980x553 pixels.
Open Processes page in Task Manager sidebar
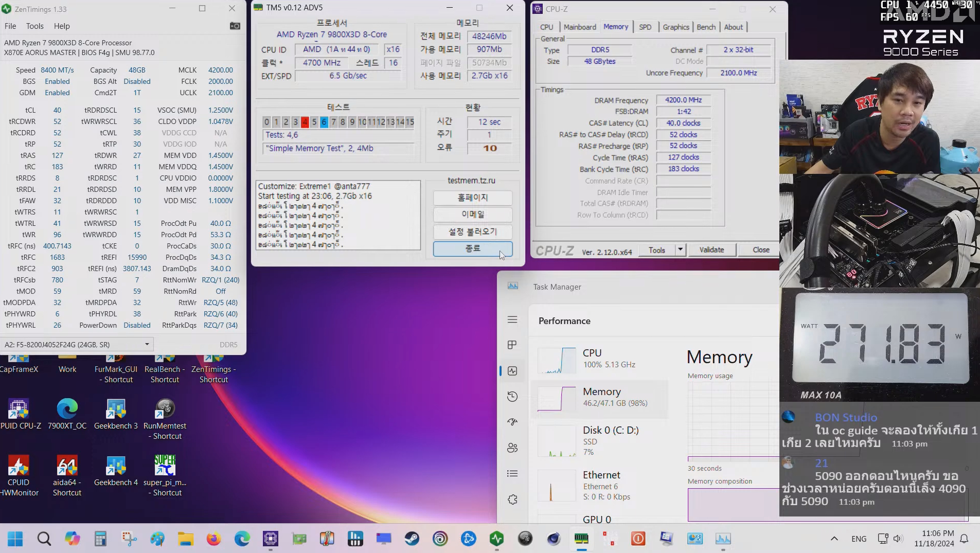tap(512, 345)
